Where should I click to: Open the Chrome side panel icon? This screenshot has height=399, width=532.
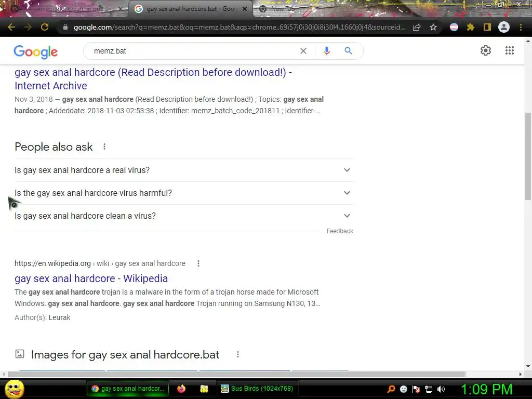[x=487, y=27]
